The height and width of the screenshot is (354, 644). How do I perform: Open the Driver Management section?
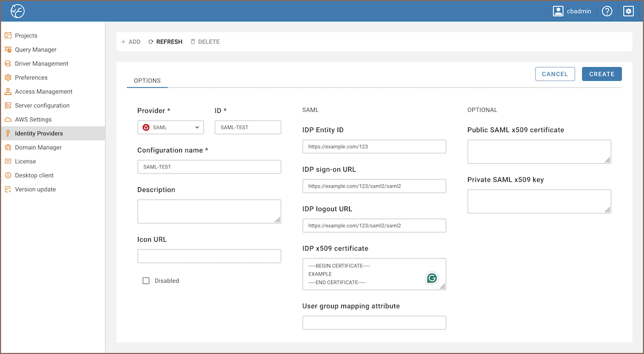[x=42, y=63]
